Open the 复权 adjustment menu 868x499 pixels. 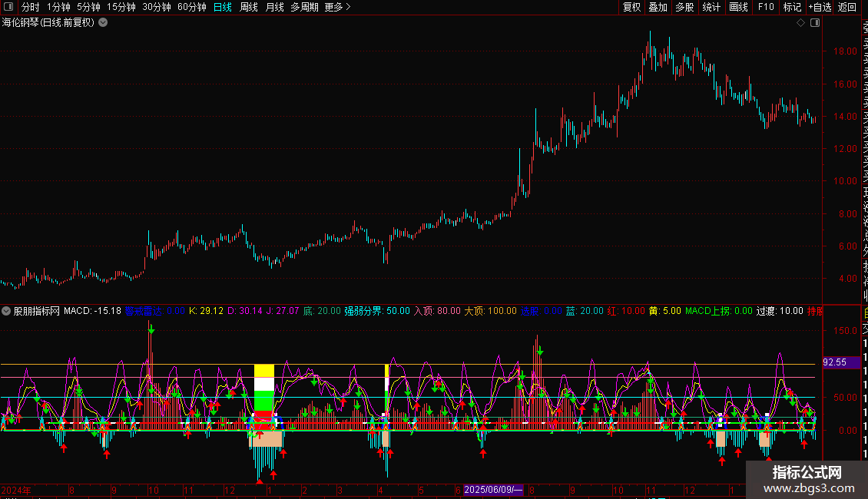click(631, 7)
